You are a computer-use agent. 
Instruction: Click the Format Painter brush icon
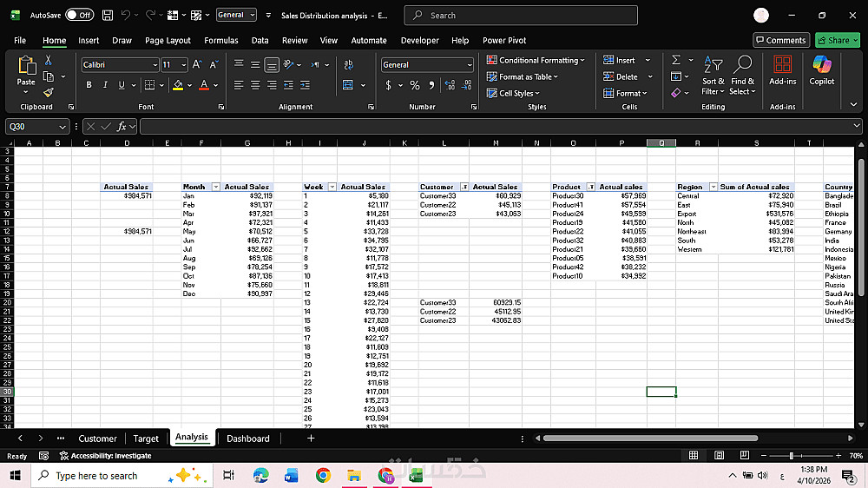click(49, 92)
